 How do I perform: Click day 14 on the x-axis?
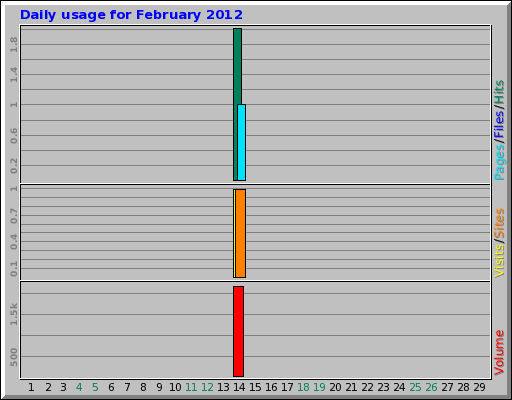[239, 387]
